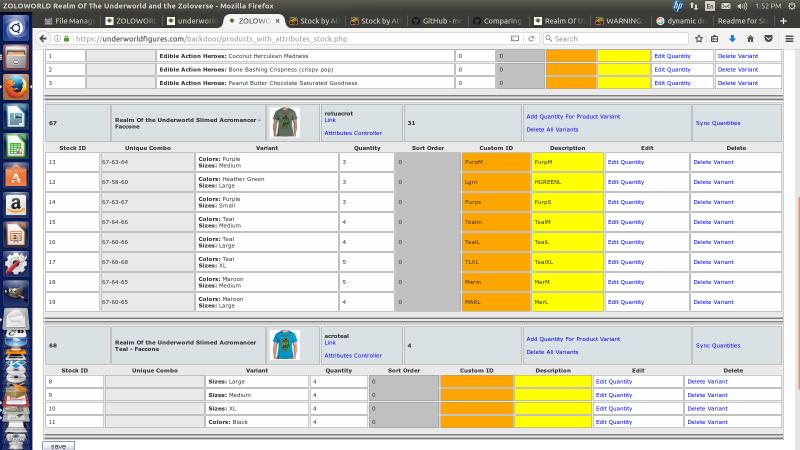Open Ubuntu Software Center

(x=16, y=176)
